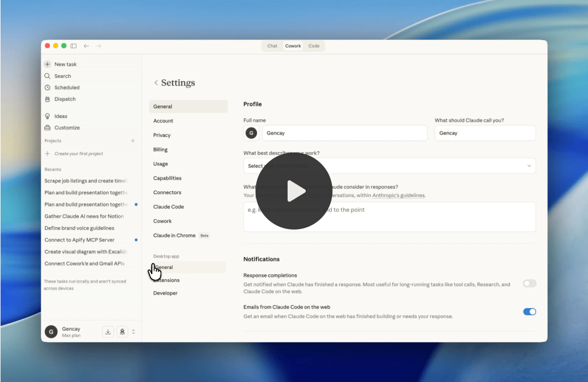
Task: Click the bug icon in bottom sidebar
Action: pos(122,332)
